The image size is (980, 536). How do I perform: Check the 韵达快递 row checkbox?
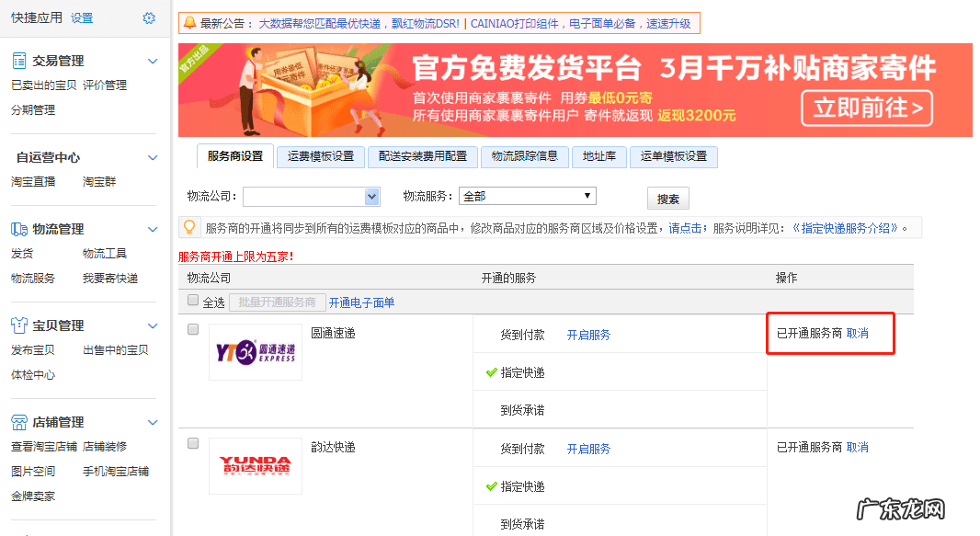click(x=192, y=441)
